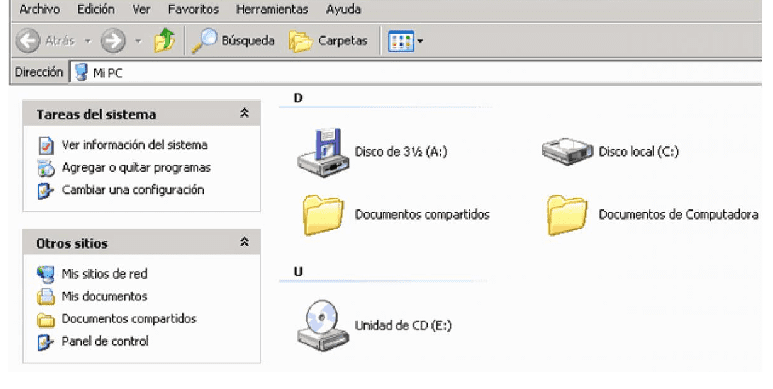Open the Views dropdown arrow
This screenshot has width=773, height=389.
click(420, 41)
